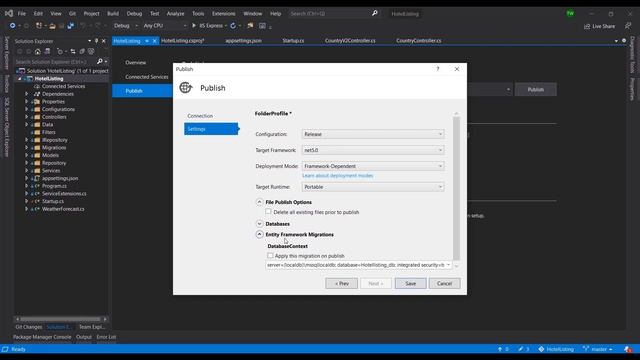Click the help question mark in Publish dialog
This screenshot has width=640, height=360.
438,69
